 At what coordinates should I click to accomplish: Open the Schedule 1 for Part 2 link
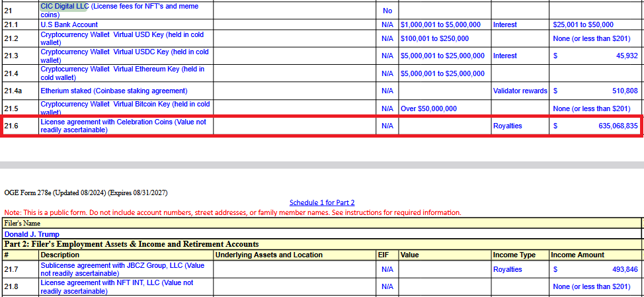pos(322,202)
